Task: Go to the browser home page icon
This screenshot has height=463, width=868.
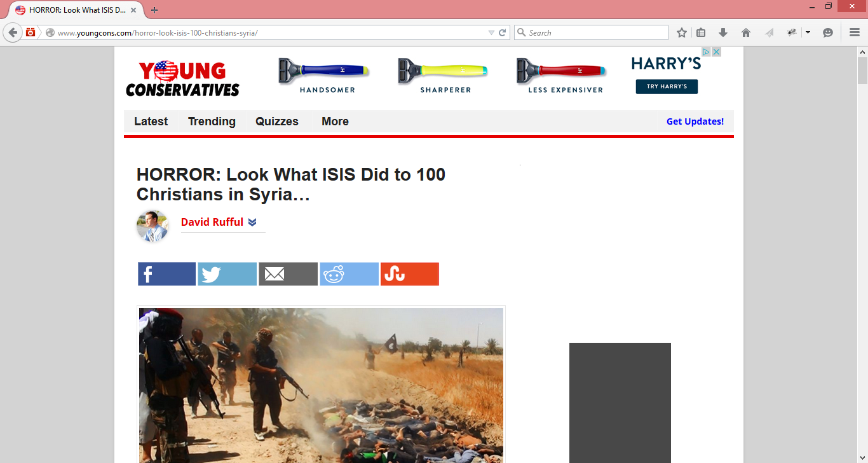Action: [746, 32]
